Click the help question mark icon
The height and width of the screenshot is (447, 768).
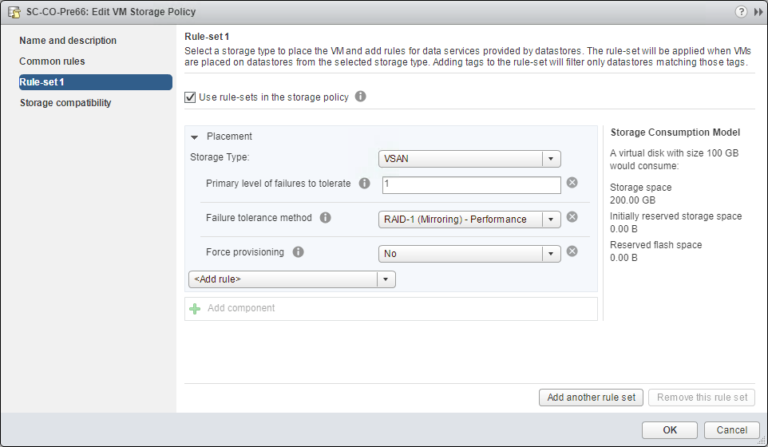pos(741,11)
